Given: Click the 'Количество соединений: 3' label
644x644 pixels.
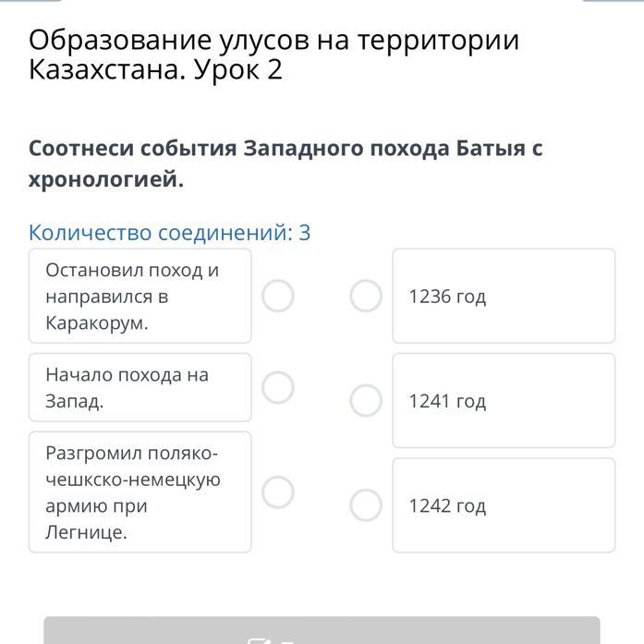Looking at the screenshot, I should tap(169, 232).
